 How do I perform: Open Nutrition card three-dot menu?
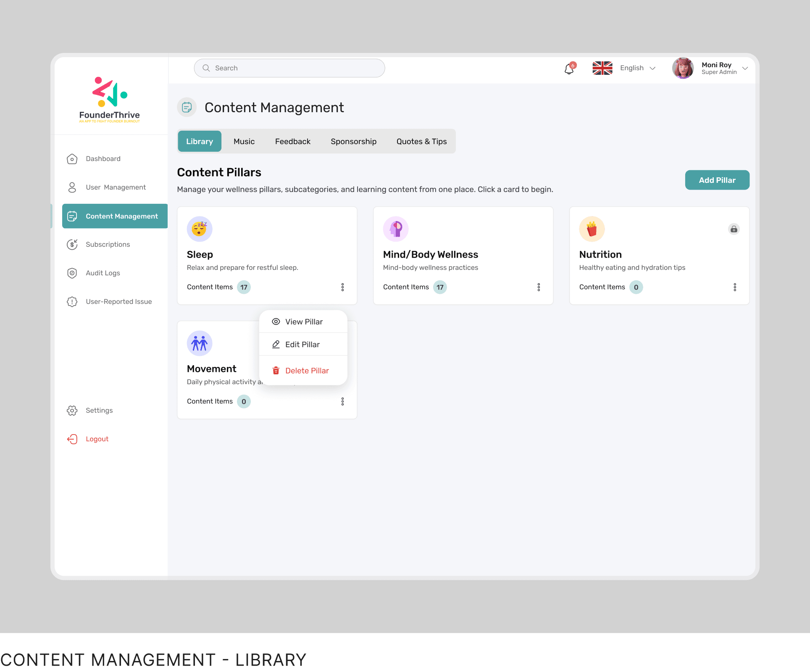pyautogui.click(x=735, y=287)
